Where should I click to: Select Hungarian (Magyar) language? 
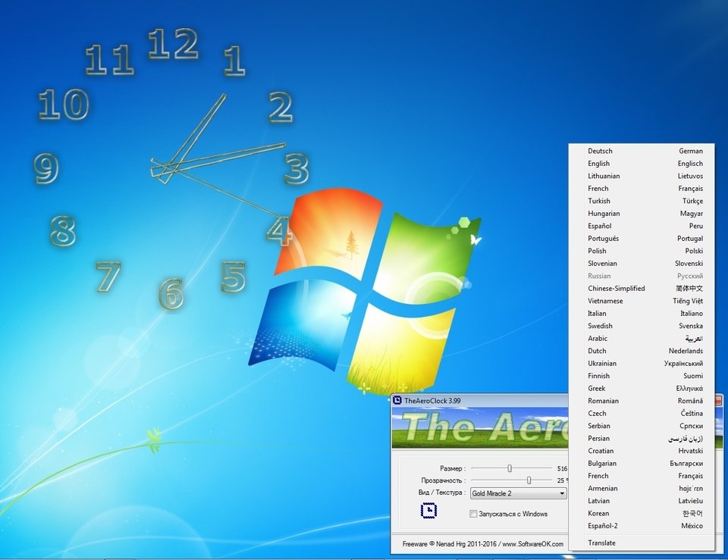pos(642,214)
